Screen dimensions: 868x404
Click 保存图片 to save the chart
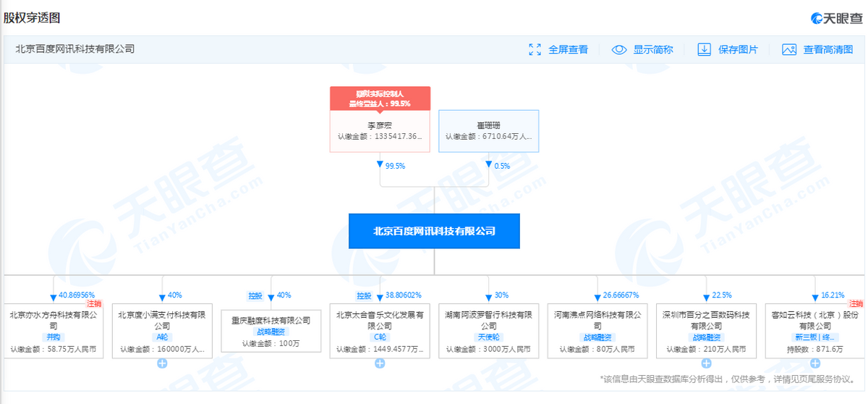[x=739, y=49]
